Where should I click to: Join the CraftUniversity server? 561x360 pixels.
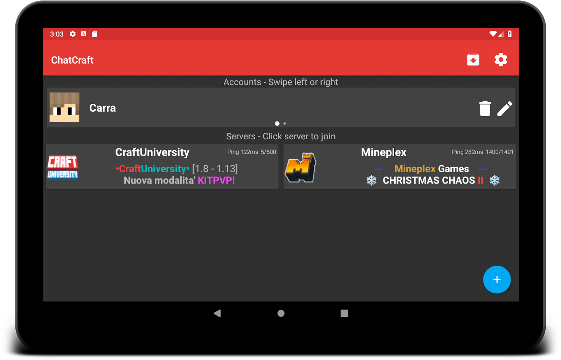tap(162, 166)
